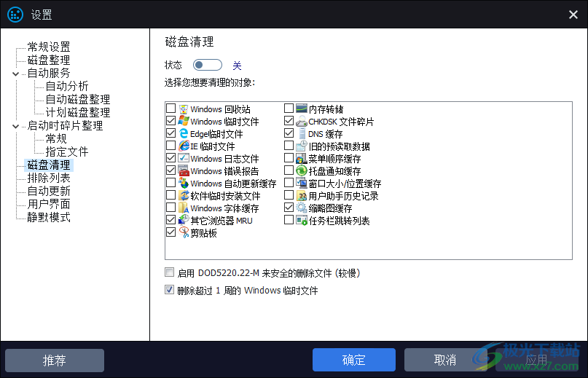Open 排除列表 settings page
The image size is (588, 378).
coord(49,178)
